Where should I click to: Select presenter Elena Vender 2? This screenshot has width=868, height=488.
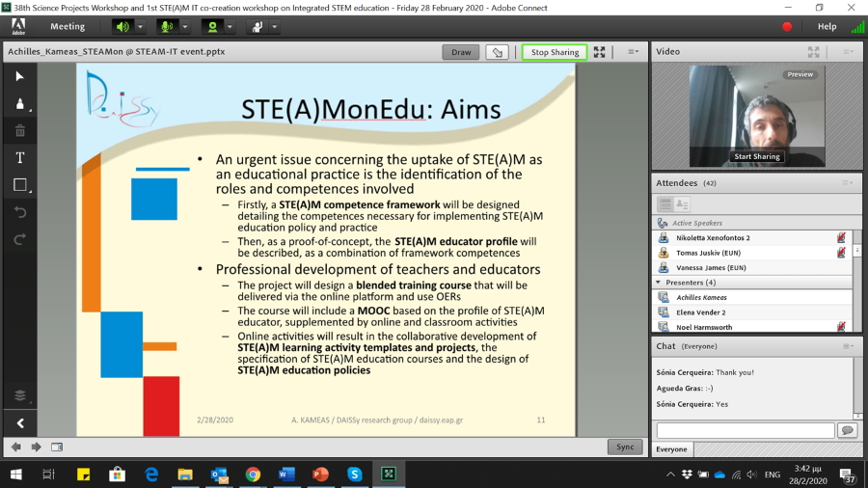[x=753, y=312]
